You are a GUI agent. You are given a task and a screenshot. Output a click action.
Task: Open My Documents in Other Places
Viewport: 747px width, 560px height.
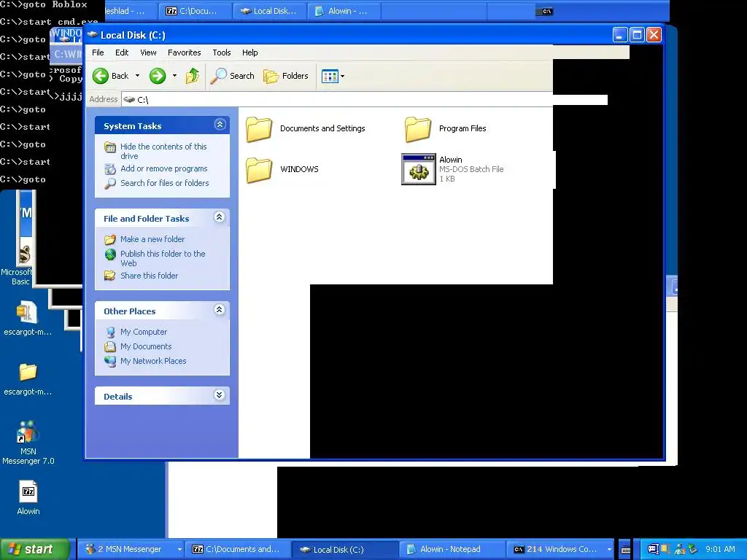(146, 346)
